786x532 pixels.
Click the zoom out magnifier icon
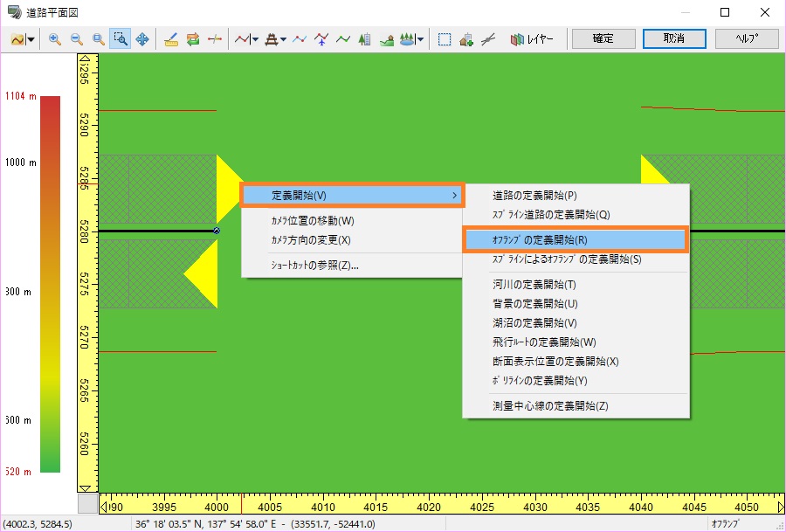click(x=77, y=39)
